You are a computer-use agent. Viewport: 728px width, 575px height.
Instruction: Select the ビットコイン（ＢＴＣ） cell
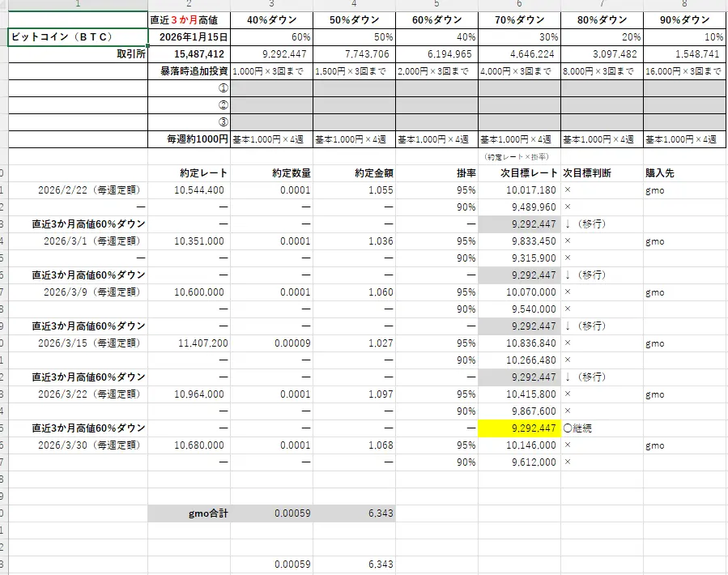pyautogui.click(x=77, y=36)
